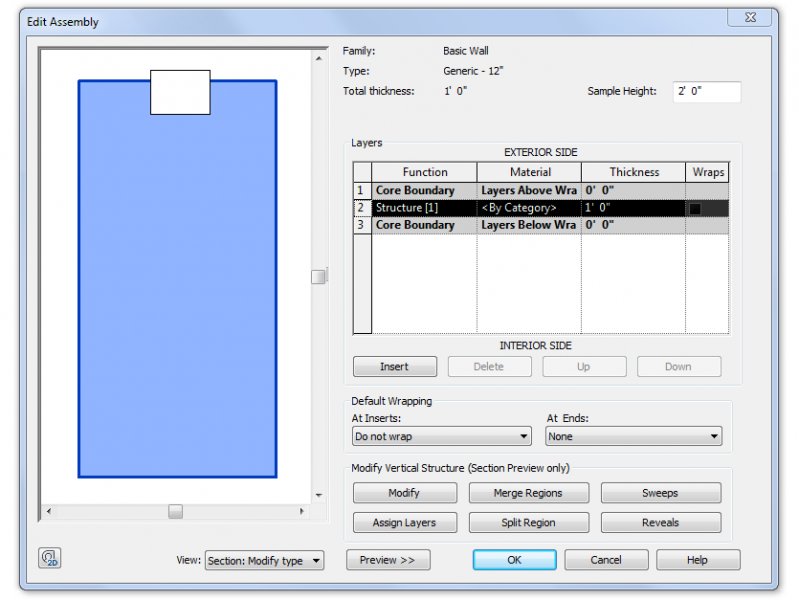Open Help for Edit Assembly
The width and height of the screenshot is (799, 600).
click(698, 560)
